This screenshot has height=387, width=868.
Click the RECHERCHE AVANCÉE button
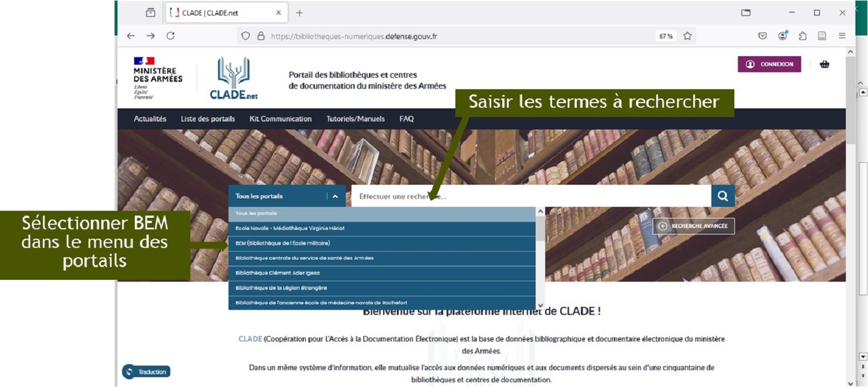[x=694, y=226]
